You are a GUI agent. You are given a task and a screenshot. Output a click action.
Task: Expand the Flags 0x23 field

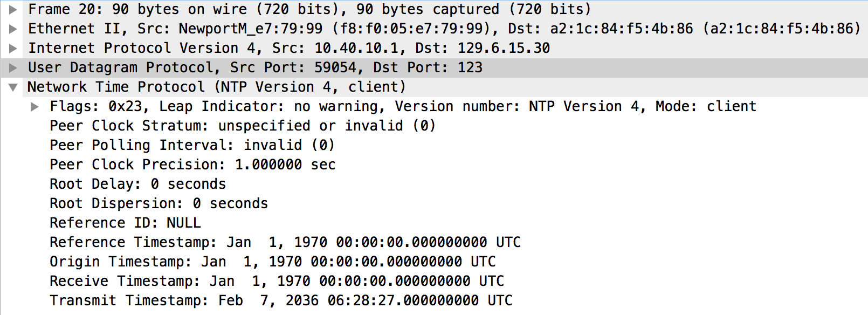(35, 106)
